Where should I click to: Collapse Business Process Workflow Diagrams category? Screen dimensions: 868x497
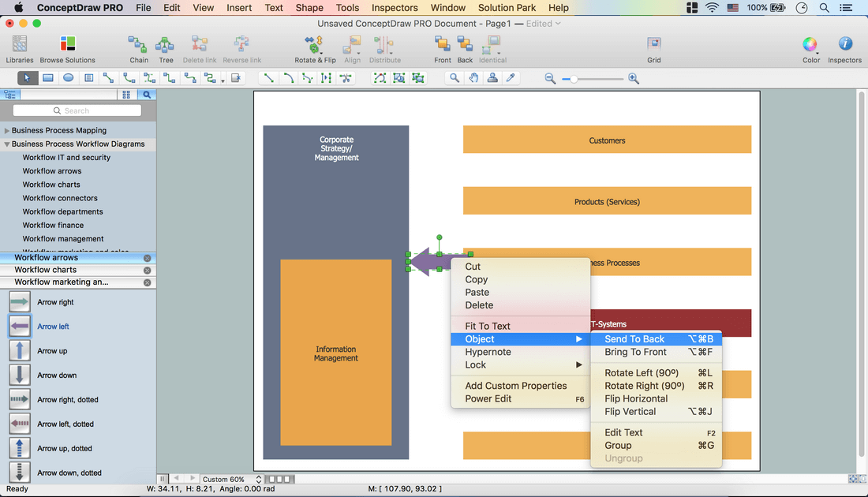7,144
